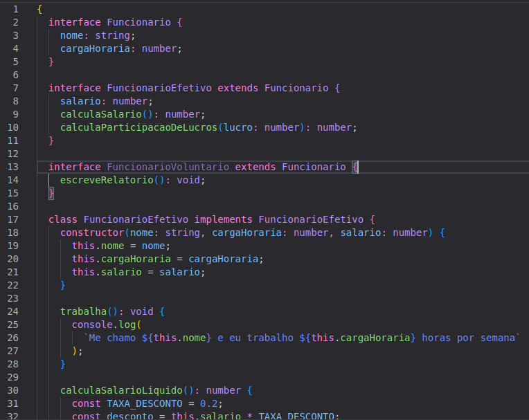Image resolution: width=529 pixels, height=420 pixels.
Task: Click the closing parenthesis on line 27
Action: [x=75, y=351]
